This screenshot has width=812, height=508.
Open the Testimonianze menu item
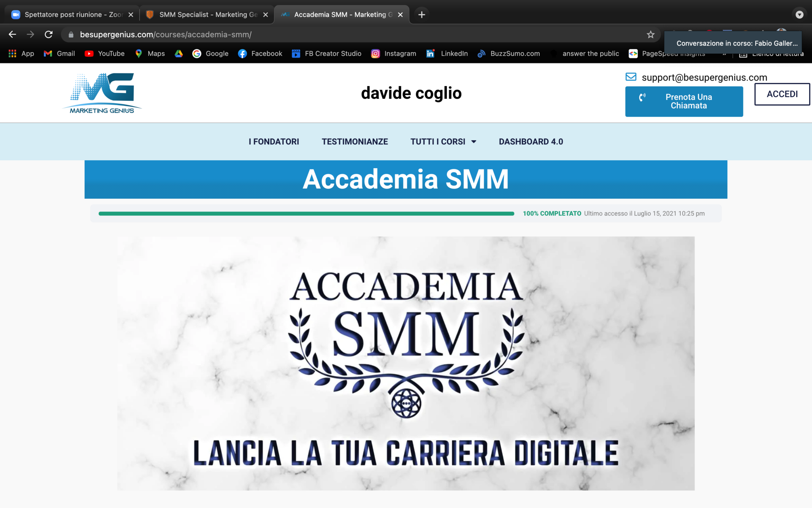point(354,142)
